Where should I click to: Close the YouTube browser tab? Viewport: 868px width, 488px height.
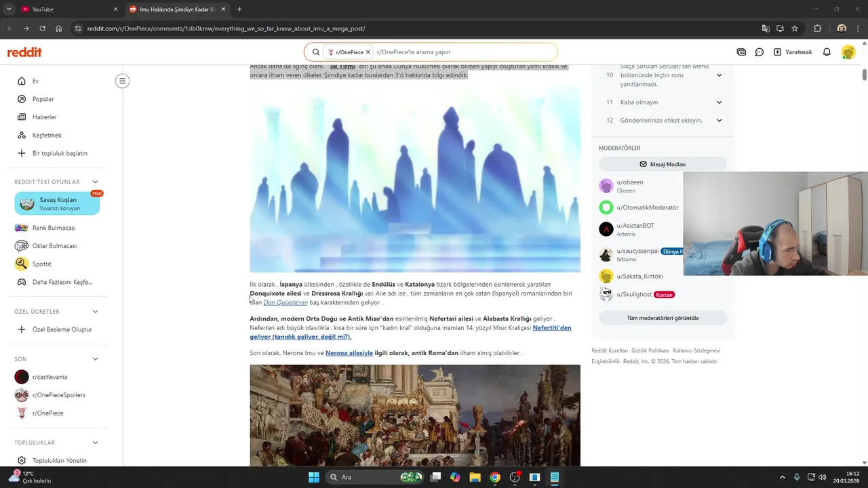[115, 9]
